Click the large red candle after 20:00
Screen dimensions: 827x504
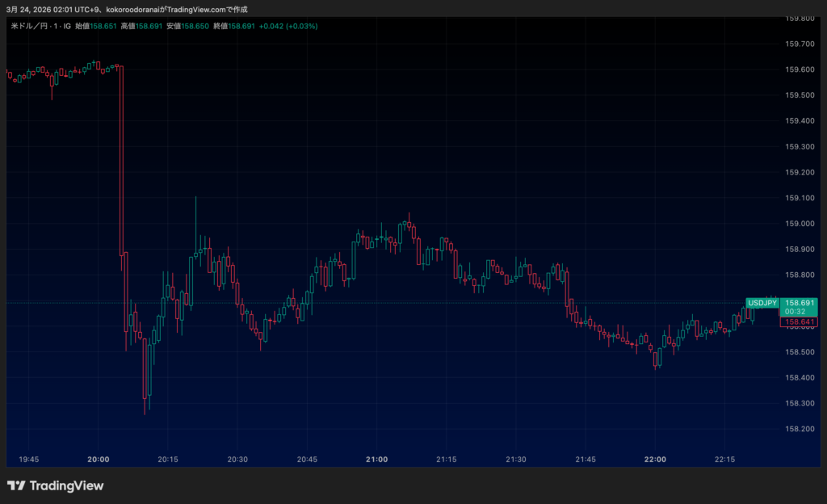click(x=120, y=162)
